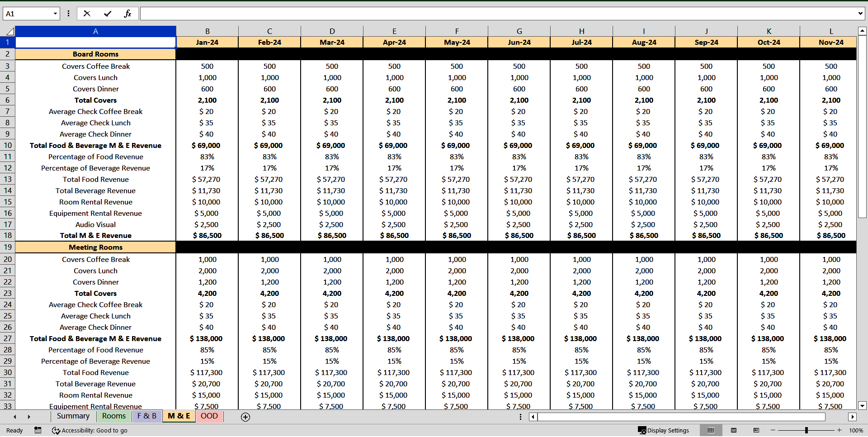Open the Insert Function fx dialog
This screenshot has height=437, width=868.
(127, 14)
